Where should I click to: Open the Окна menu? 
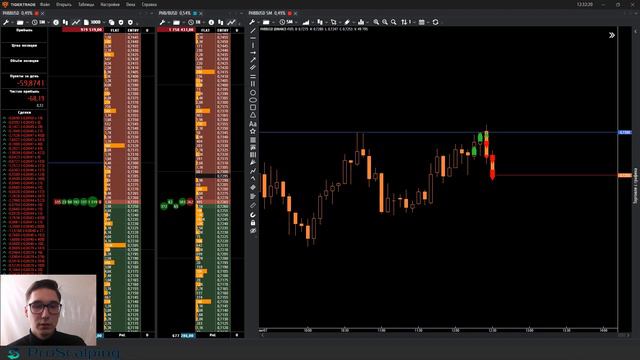pyautogui.click(x=131, y=4)
